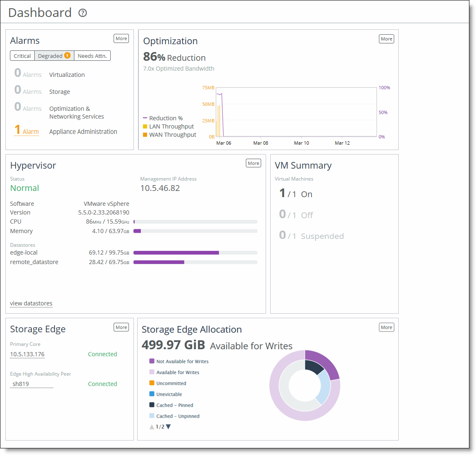Click the Unevictable blue legend square

152,394
